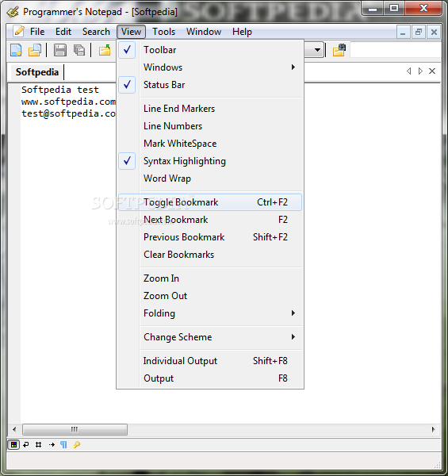
Task: Click the Find in Files binoculars icon
Action: coord(339,50)
